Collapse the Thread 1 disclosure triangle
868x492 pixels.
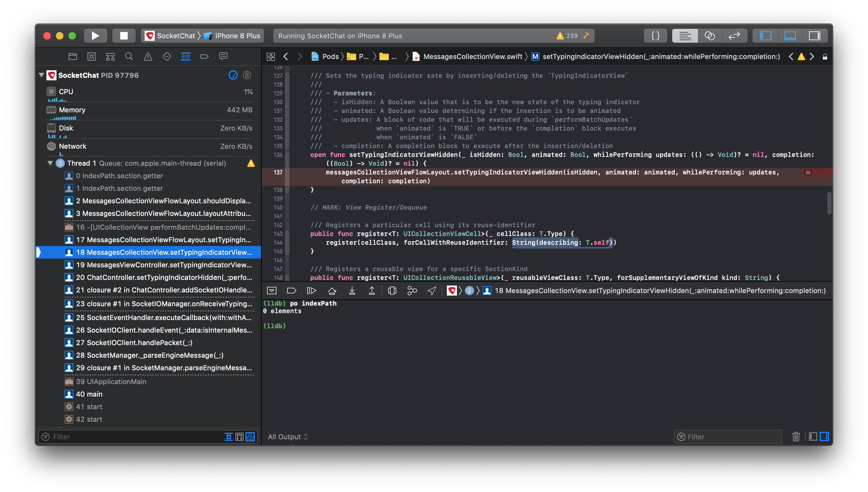pos(50,163)
